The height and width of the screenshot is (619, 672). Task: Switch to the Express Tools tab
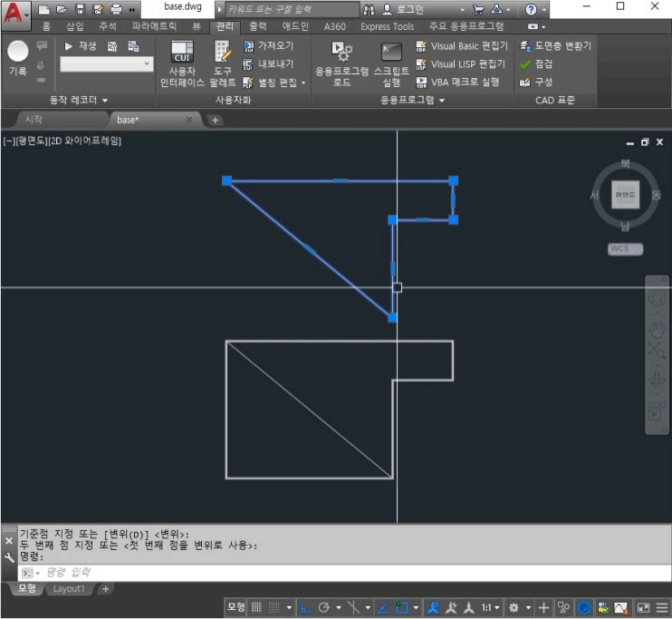tap(388, 26)
